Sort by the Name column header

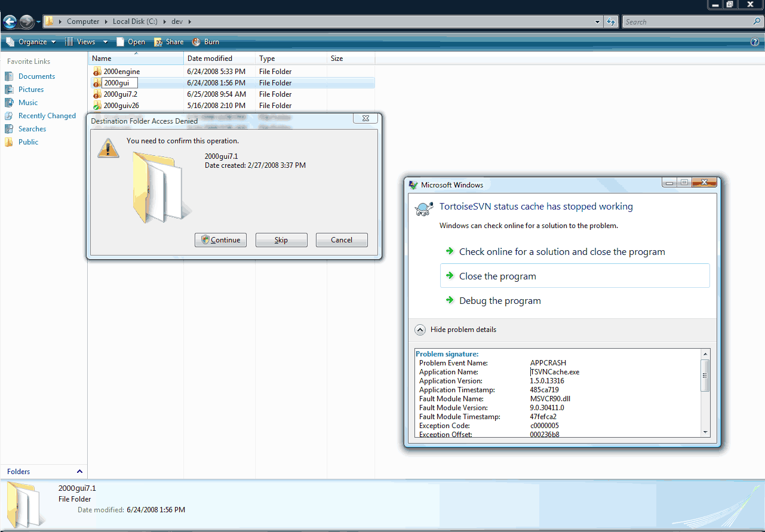(x=136, y=59)
